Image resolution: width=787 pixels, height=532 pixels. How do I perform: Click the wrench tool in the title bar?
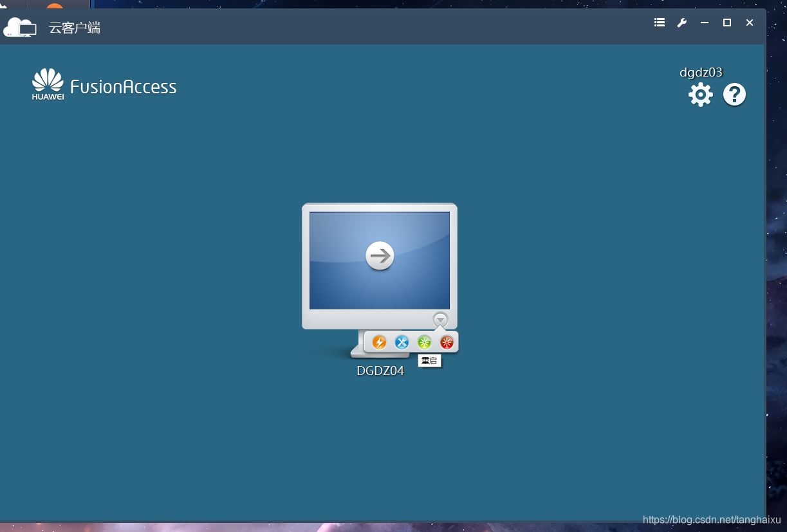pyautogui.click(x=682, y=23)
